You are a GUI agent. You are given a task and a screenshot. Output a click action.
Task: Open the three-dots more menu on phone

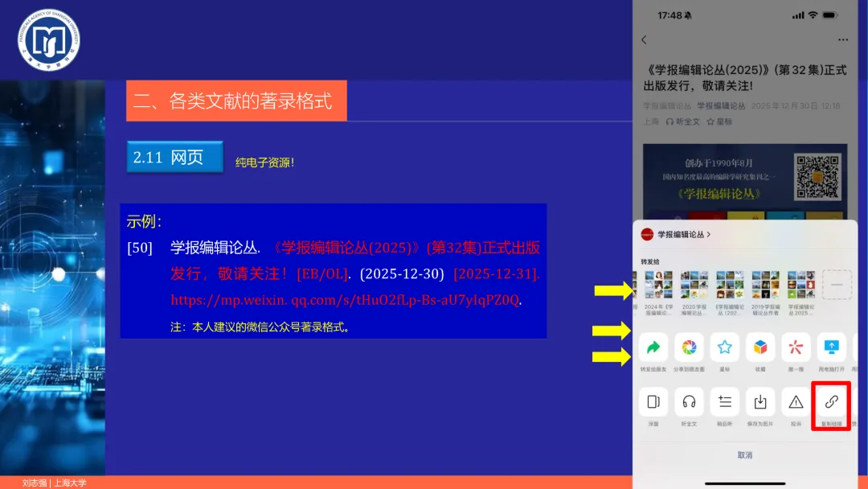click(842, 40)
